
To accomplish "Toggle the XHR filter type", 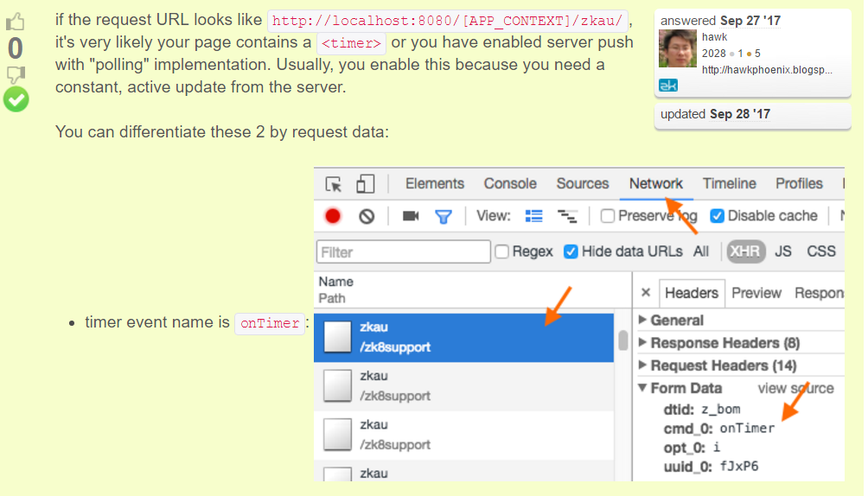I will point(745,251).
